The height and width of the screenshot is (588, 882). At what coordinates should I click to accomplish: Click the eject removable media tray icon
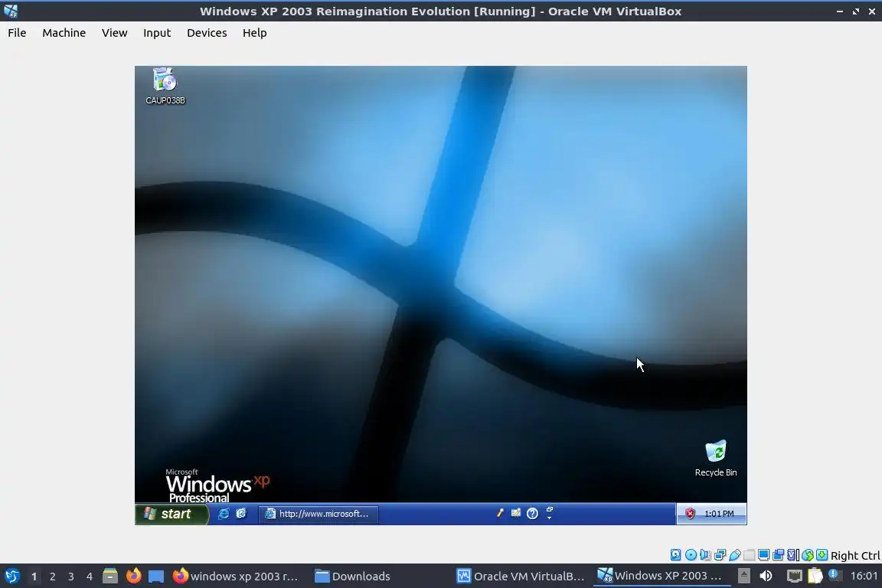click(x=743, y=576)
